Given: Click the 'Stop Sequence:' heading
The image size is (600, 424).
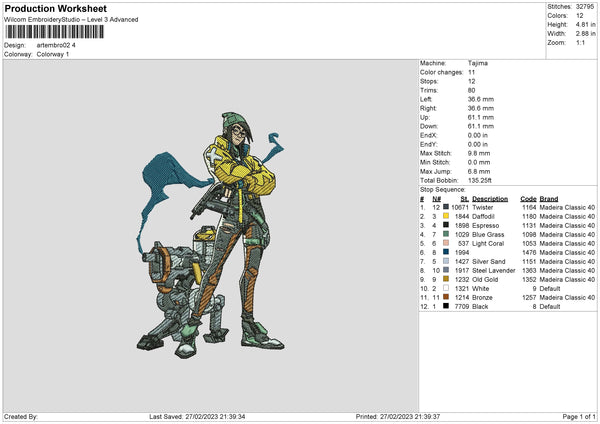Looking at the screenshot, I should pos(443,190).
